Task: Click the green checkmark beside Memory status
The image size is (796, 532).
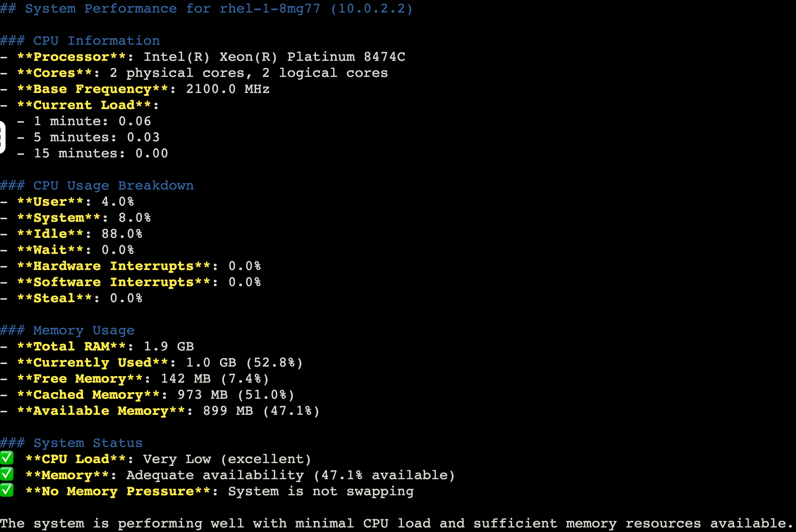Action: tap(7, 474)
